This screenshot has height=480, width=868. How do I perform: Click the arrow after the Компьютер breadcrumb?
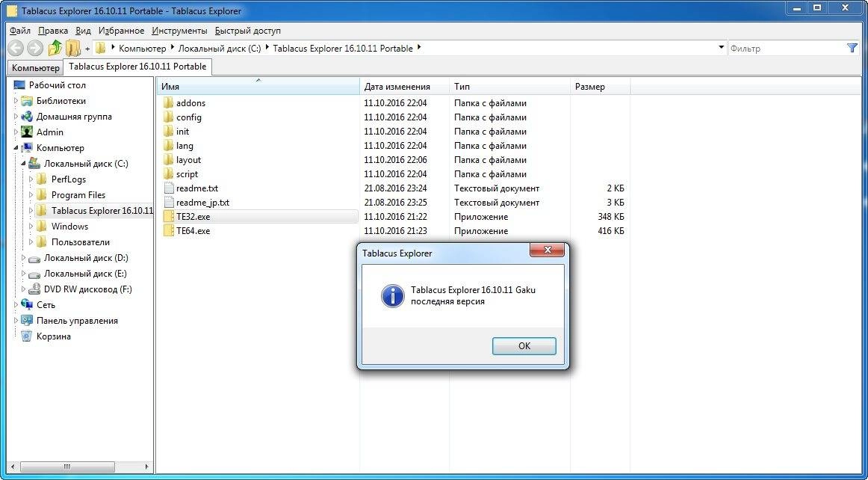(x=172, y=48)
